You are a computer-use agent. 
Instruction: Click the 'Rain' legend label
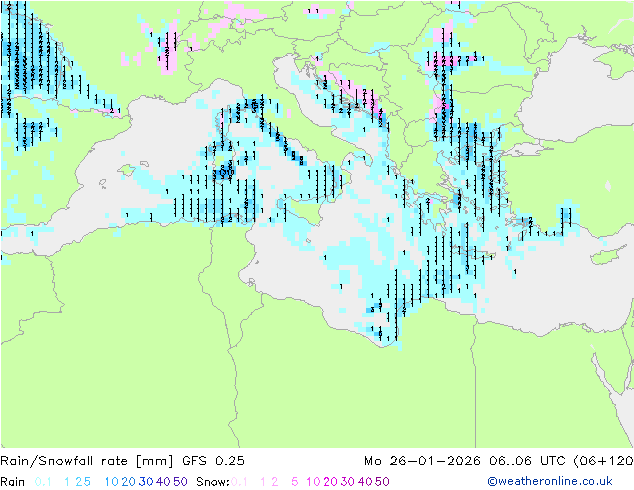point(13,482)
